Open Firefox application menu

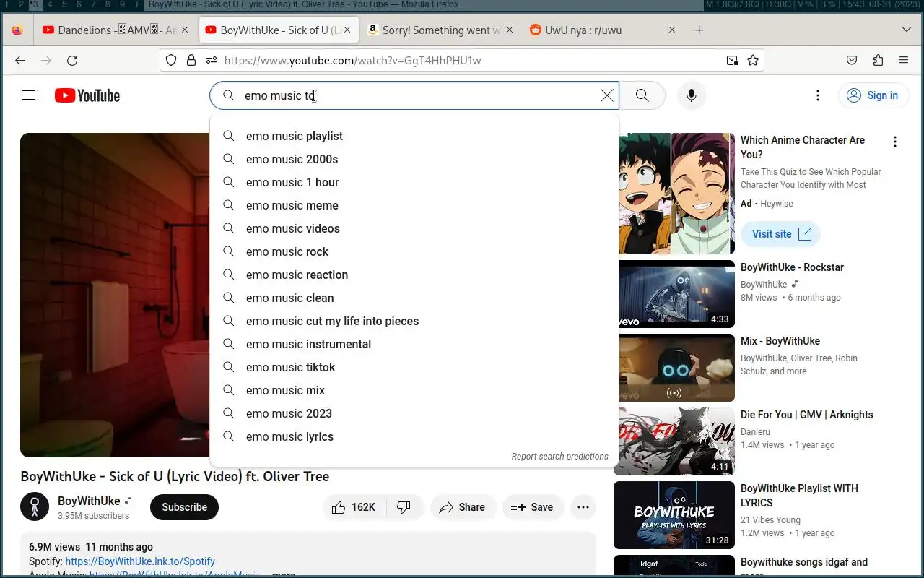[x=904, y=61]
